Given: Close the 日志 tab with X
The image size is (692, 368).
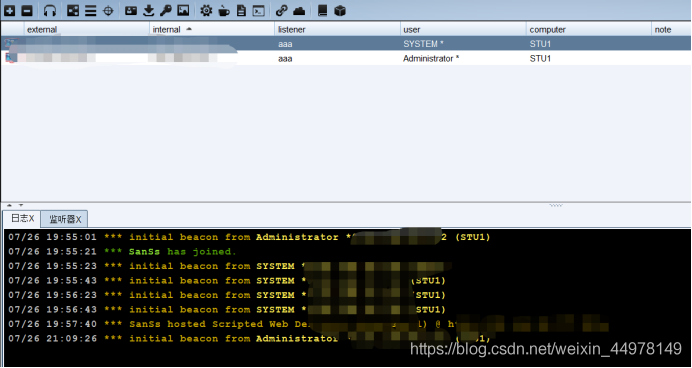Looking at the screenshot, I should pos(31,218).
